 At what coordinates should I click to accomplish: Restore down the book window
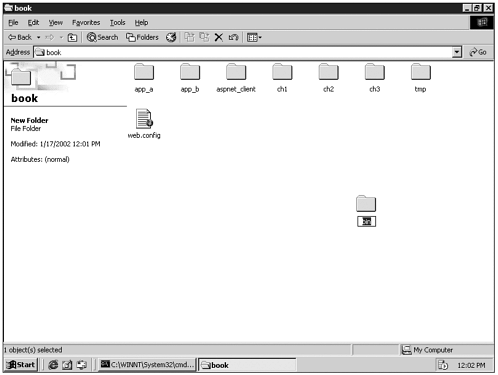coord(477,8)
